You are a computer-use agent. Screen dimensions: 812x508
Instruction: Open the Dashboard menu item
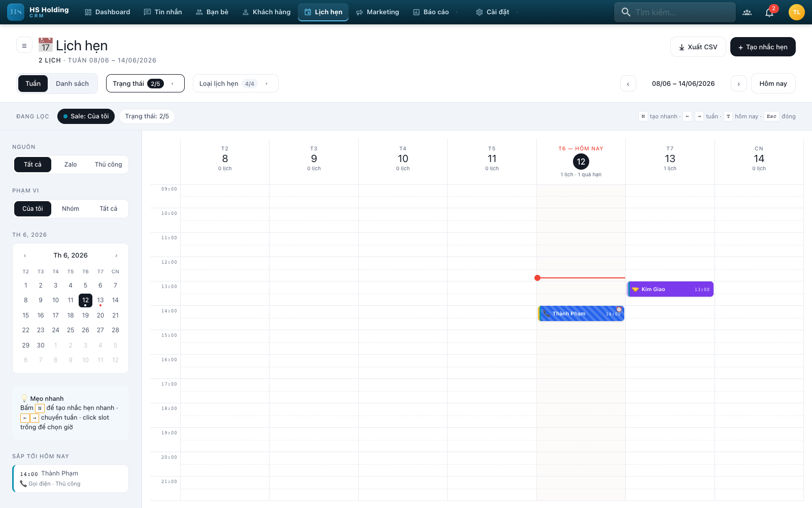[108, 12]
